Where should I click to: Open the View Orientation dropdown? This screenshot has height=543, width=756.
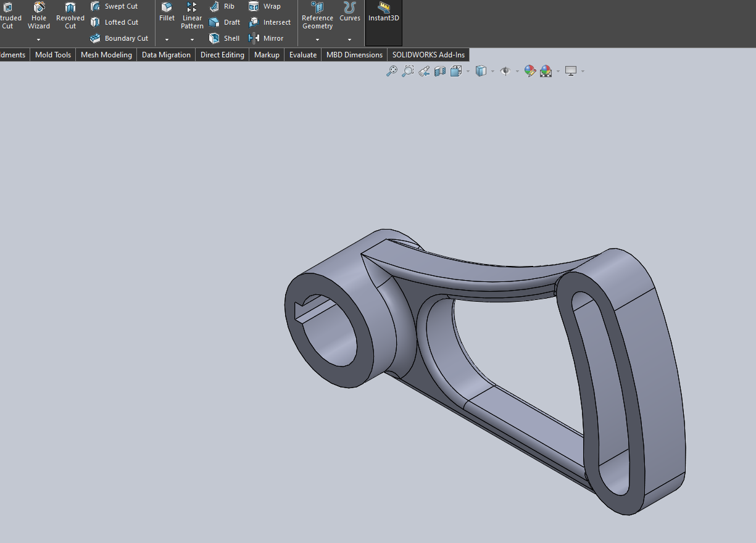467,71
